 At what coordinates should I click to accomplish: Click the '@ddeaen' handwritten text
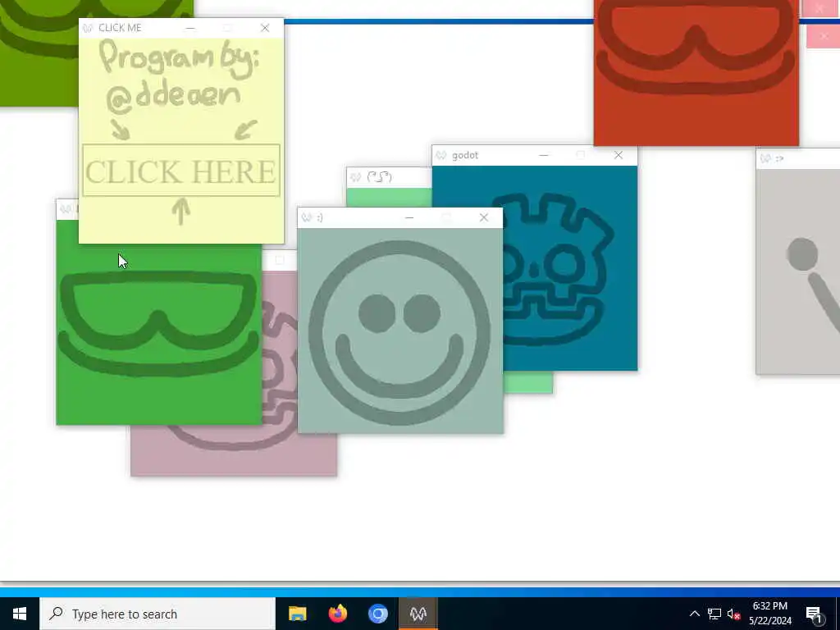[173, 98]
